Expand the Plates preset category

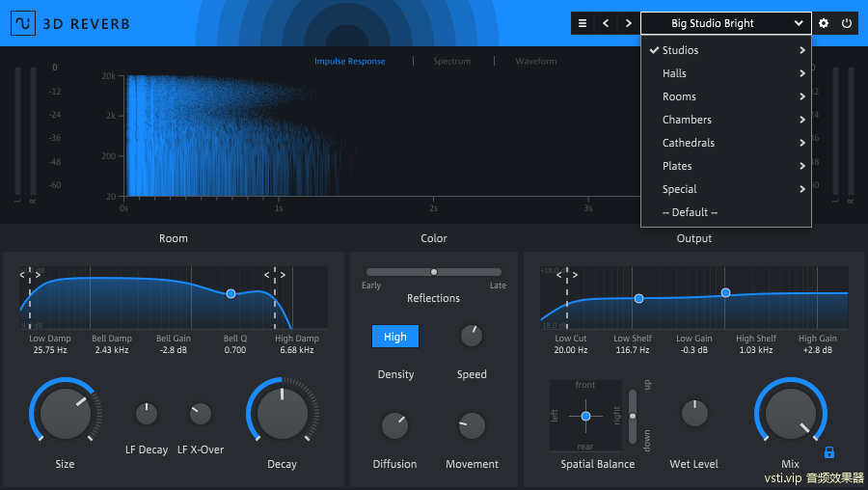click(725, 166)
